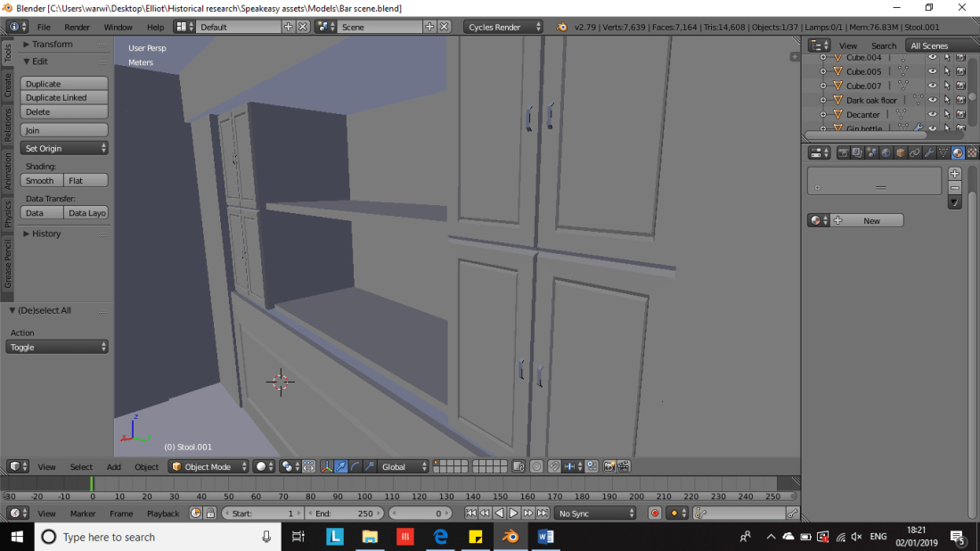Open the Render menu in top bar
The height and width of the screenshot is (551, 980).
[x=78, y=27]
